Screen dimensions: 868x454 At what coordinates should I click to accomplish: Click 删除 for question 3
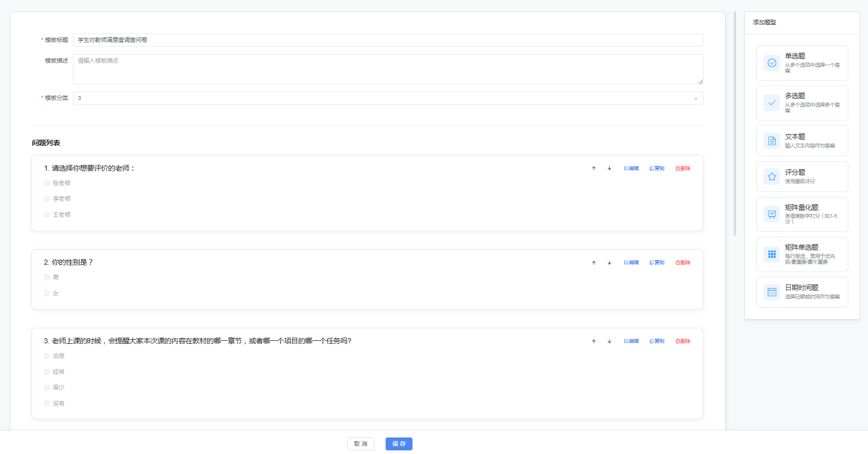pos(683,341)
